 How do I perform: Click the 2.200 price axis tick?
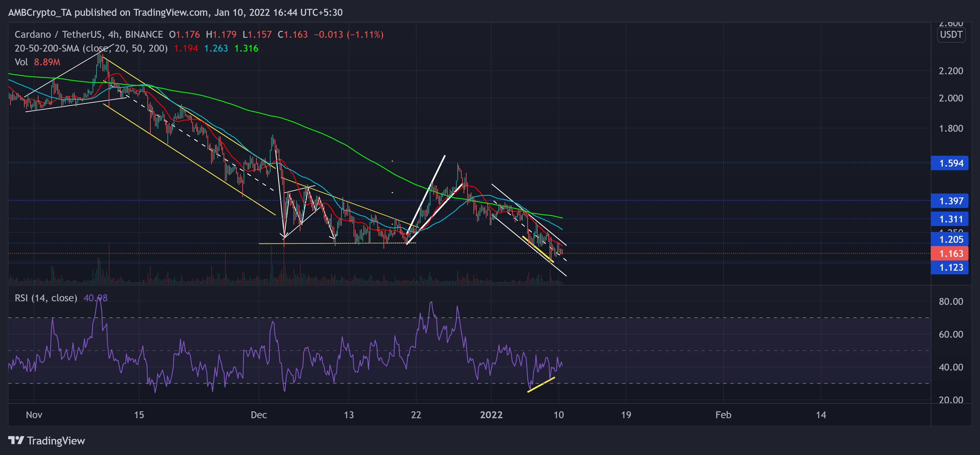951,71
